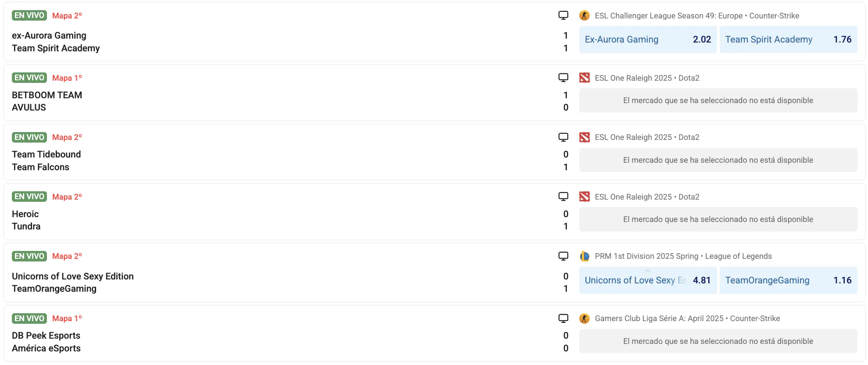Click the League of Legends icon beside PRM 1st Division

(x=584, y=256)
